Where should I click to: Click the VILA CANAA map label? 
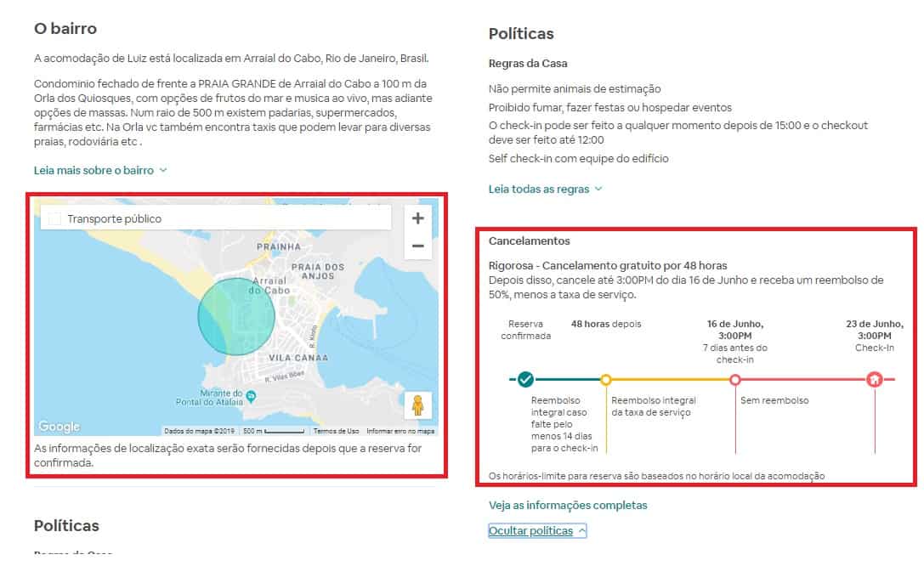(298, 358)
